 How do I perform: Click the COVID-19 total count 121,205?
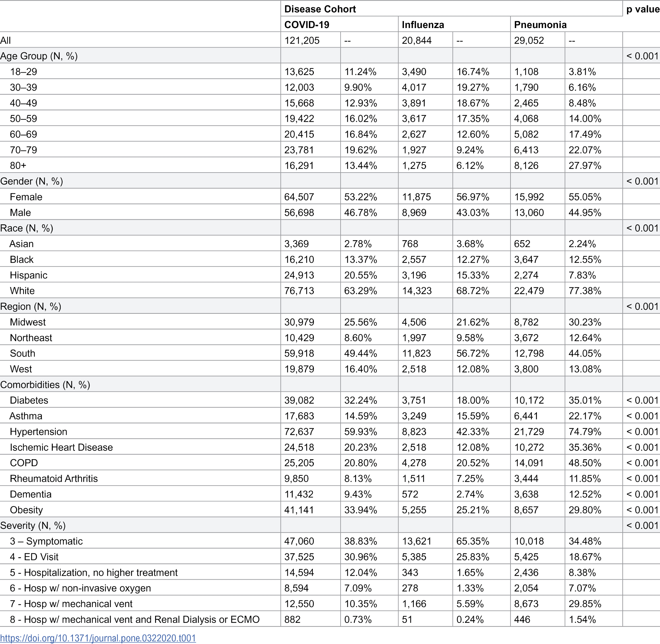click(302, 40)
